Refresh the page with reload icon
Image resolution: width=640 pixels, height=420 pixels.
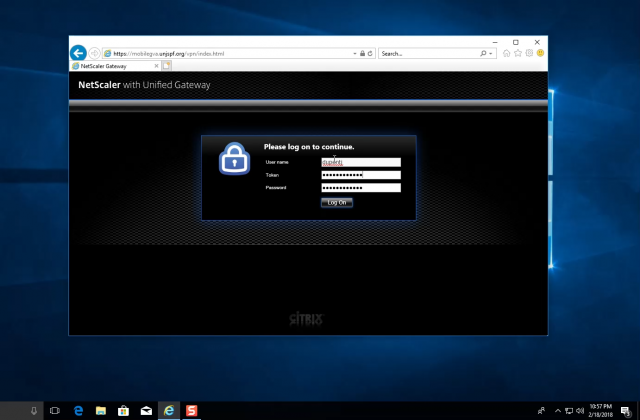pos(370,53)
